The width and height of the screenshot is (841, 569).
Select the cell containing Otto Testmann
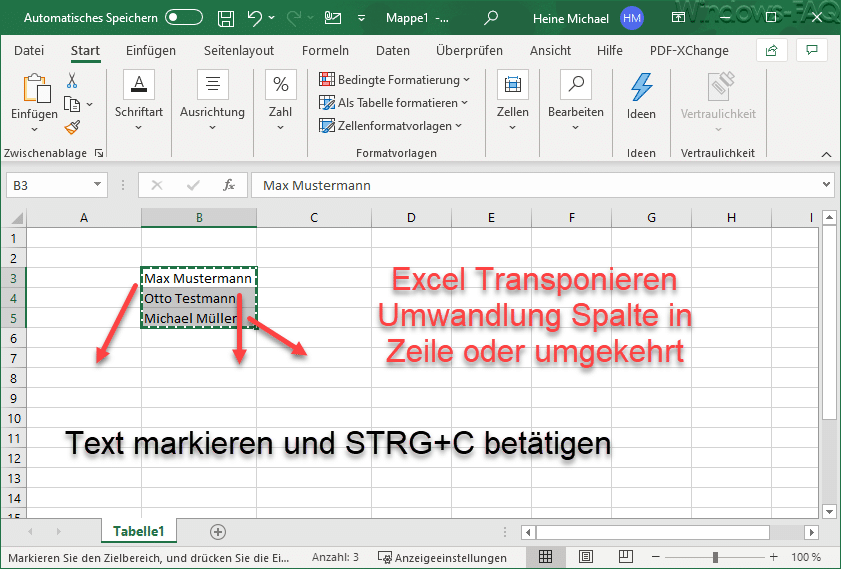pyautogui.click(x=199, y=298)
